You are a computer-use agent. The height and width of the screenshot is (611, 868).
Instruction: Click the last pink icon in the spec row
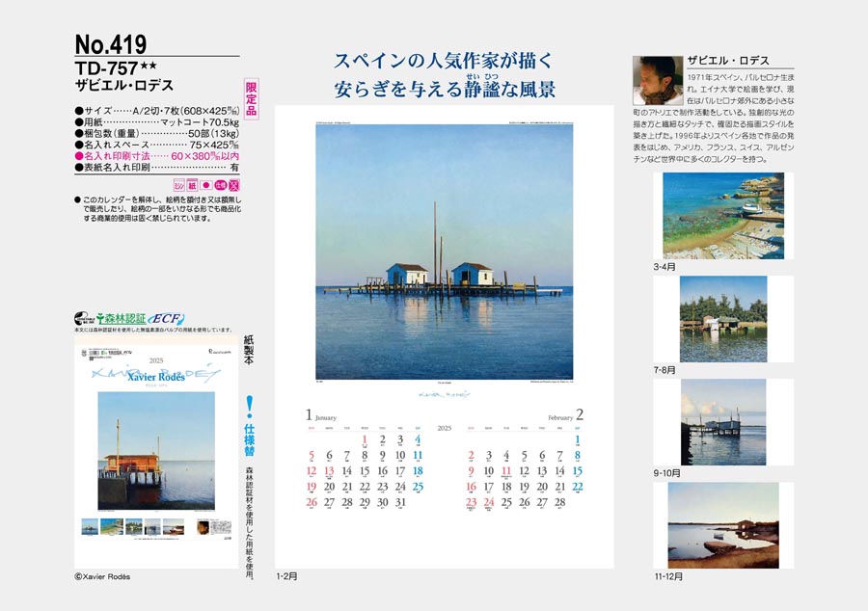click(234, 185)
